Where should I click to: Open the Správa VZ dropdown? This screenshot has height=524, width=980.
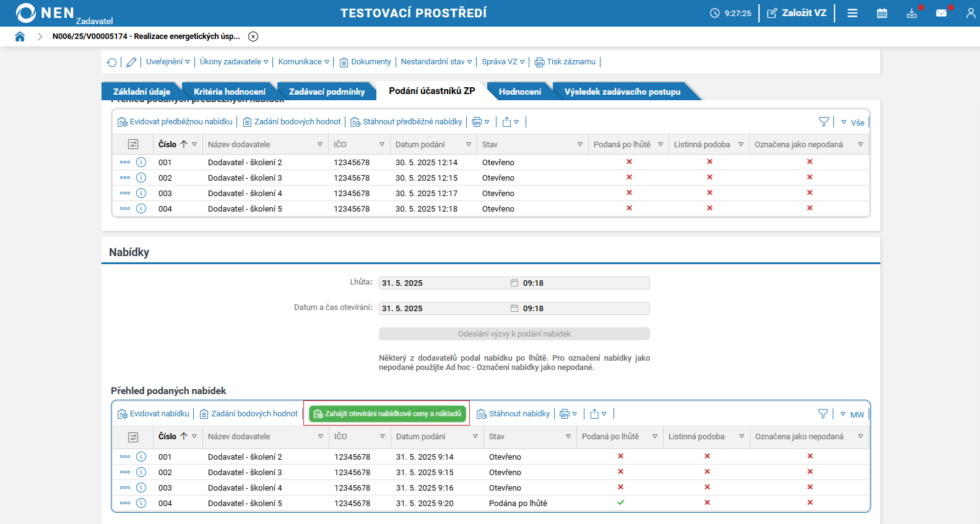coord(503,62)
